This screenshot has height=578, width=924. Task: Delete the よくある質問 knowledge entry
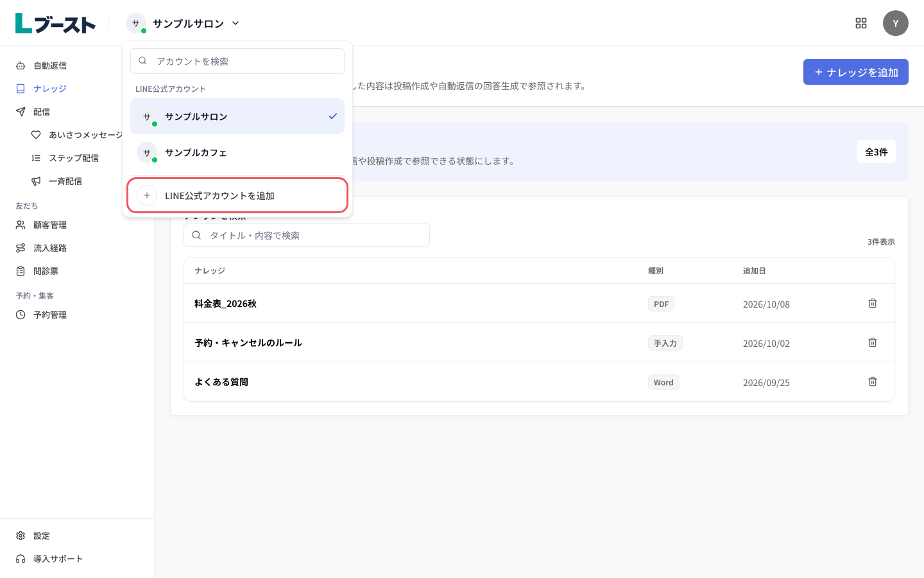tap(873, 381)
